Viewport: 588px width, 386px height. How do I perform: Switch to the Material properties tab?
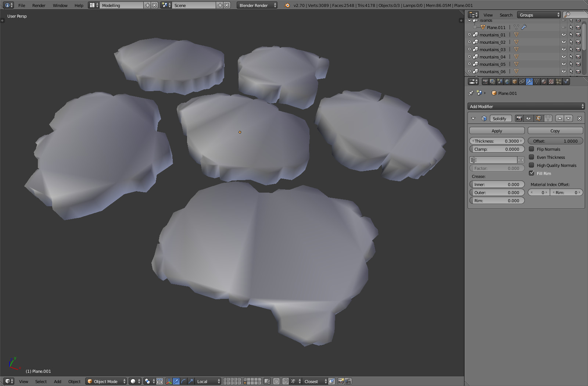pyautogui.click(x=544, y=82)
